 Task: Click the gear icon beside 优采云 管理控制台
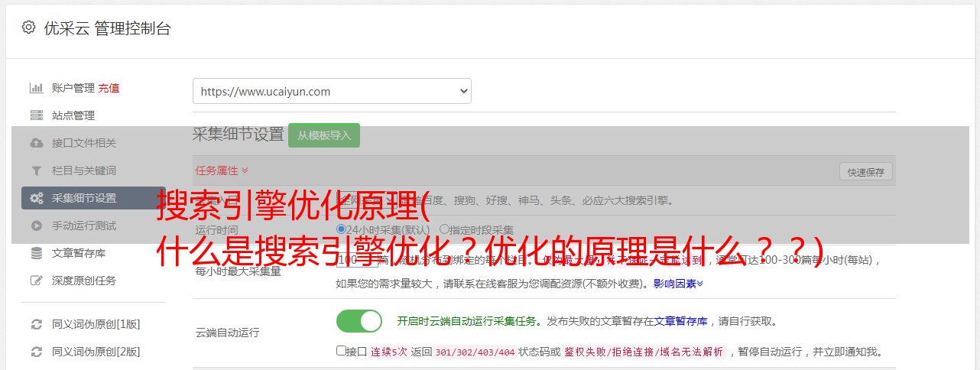(28, 28)
